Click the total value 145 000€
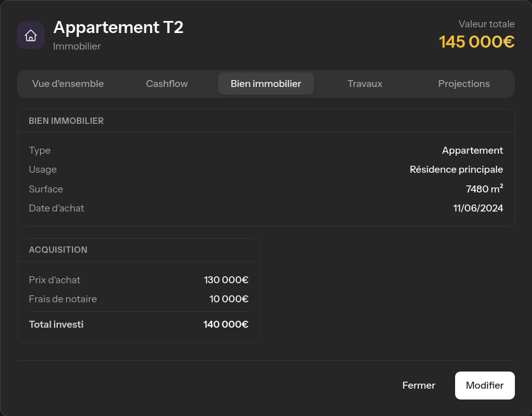The image size is (532, 416). pos(477,41)
